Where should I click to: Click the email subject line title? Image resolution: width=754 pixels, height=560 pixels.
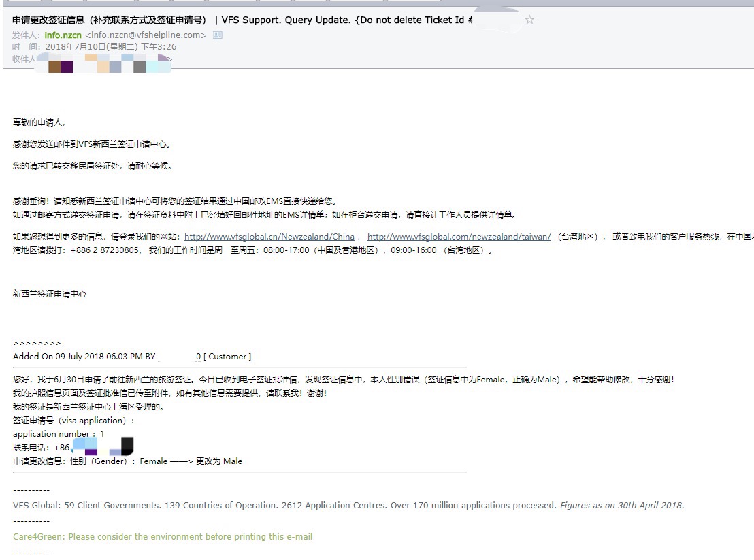point(238,20)
